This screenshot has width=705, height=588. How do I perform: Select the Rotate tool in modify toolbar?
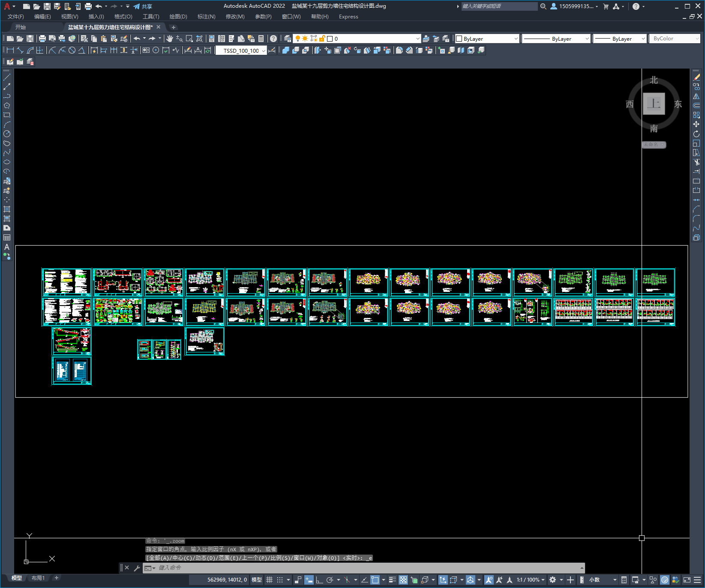[696, 134]
